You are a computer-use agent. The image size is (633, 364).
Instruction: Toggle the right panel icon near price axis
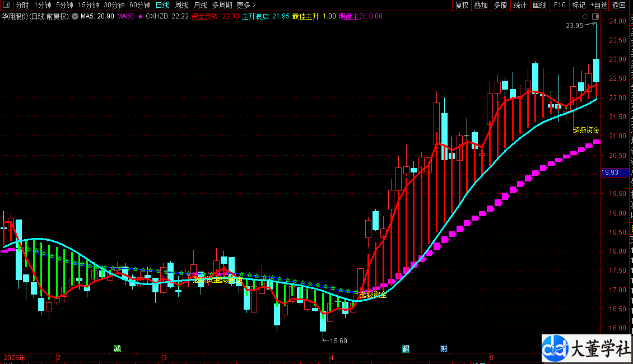point(595,17)
